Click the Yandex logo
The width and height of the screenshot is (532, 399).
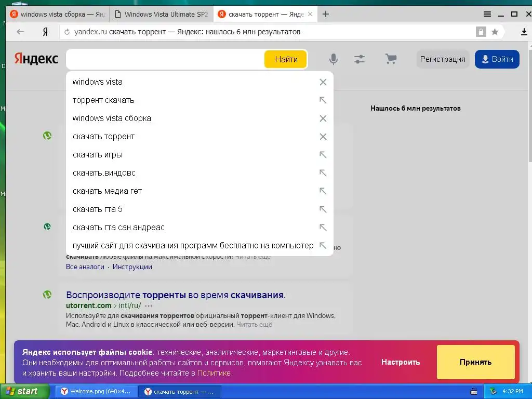pyautogui.click(x=36, y=59)
